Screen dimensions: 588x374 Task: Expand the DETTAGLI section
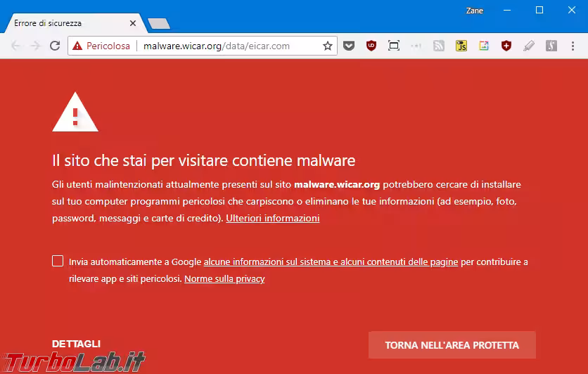coord(76,344)
